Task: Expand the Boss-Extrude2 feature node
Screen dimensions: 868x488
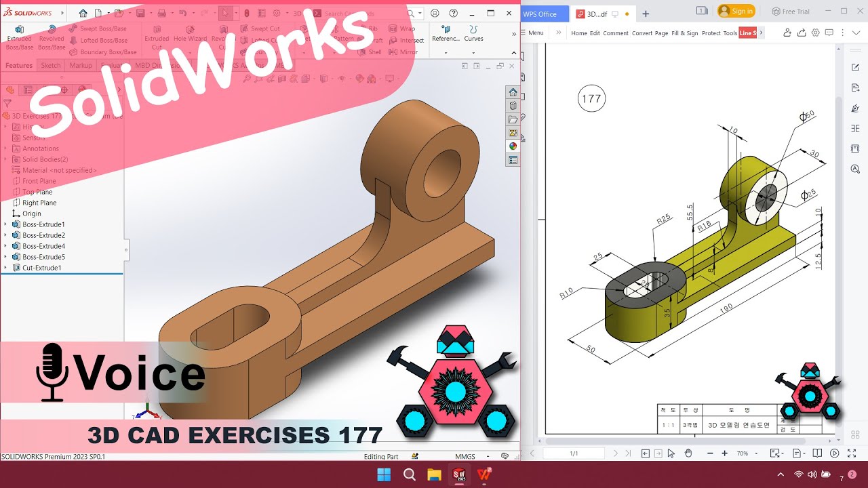Action: tap(5, 235)
